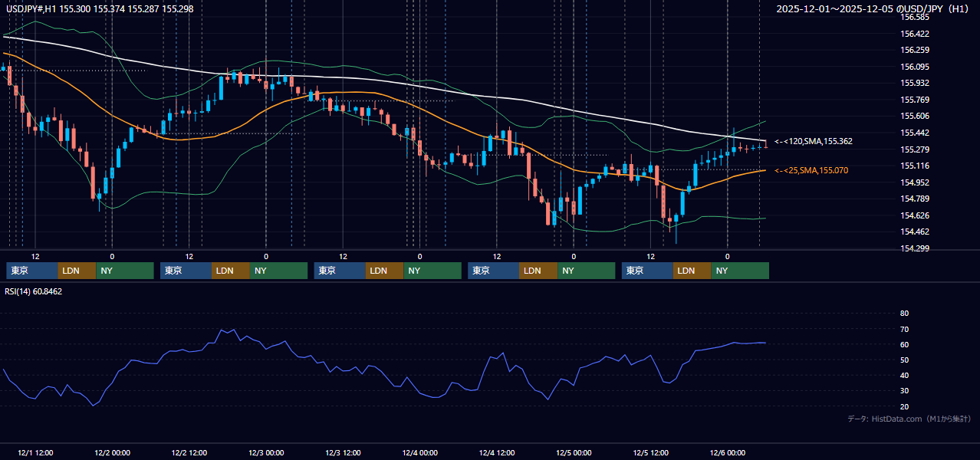The height and width of the screenshot is (460, 980).
Task: Click price axis label 156.585
Action: tap(915, 17)
